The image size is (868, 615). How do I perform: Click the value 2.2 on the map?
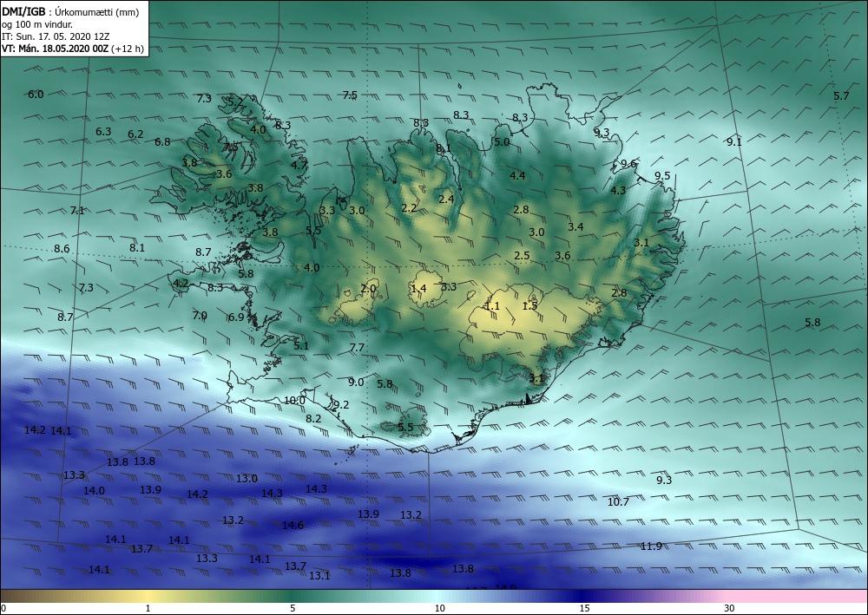(x=409, y=208)
